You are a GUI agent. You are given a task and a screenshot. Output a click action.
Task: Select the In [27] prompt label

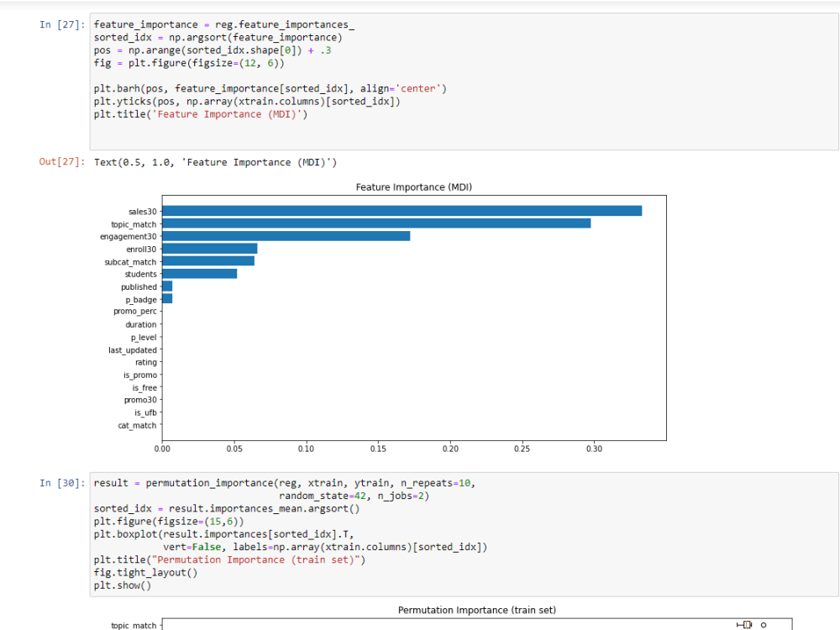point(62,24)
